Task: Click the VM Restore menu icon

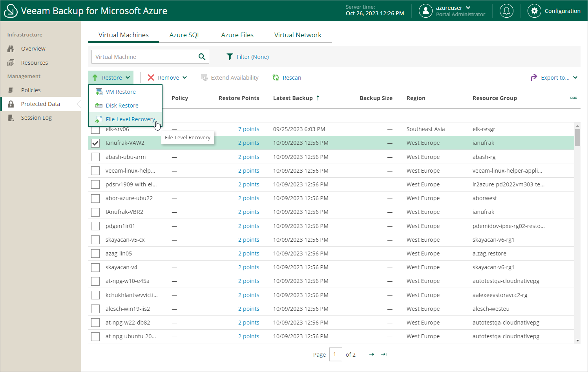Action: (99, 92)
